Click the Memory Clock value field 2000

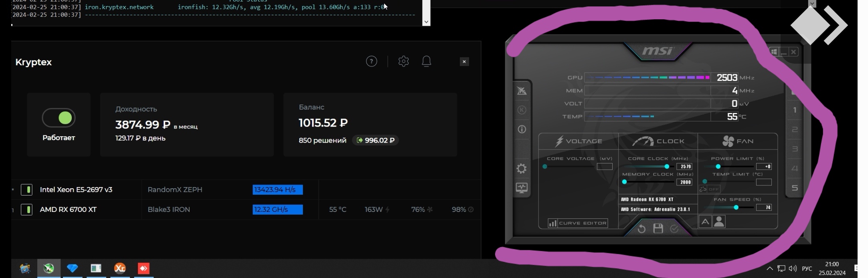684,182
